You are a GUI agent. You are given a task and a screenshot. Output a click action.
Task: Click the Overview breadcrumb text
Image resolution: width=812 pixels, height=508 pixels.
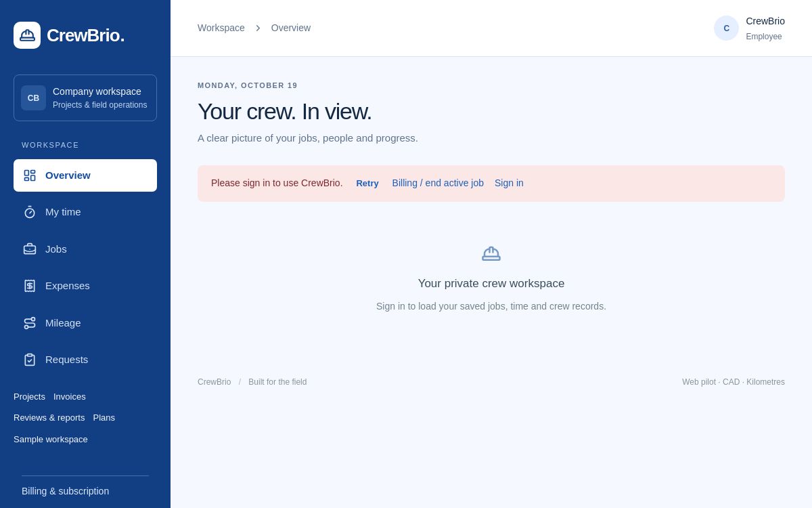tap(291, 28)
